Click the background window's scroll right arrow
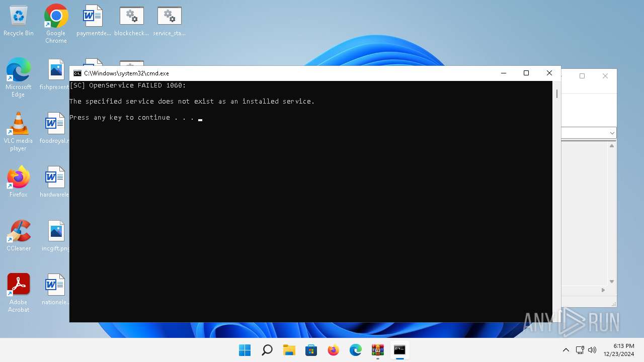This screenshot has height=362, width=644. pos(603,290)
